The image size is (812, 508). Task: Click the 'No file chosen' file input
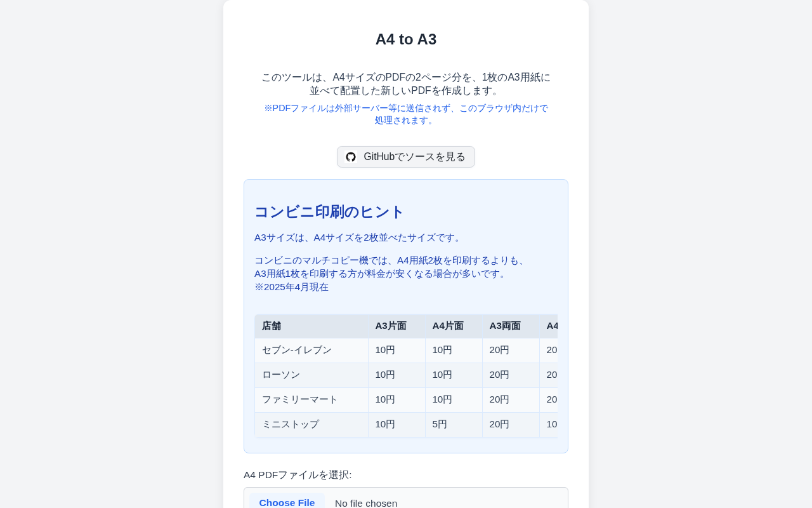[x=366, y=503]
